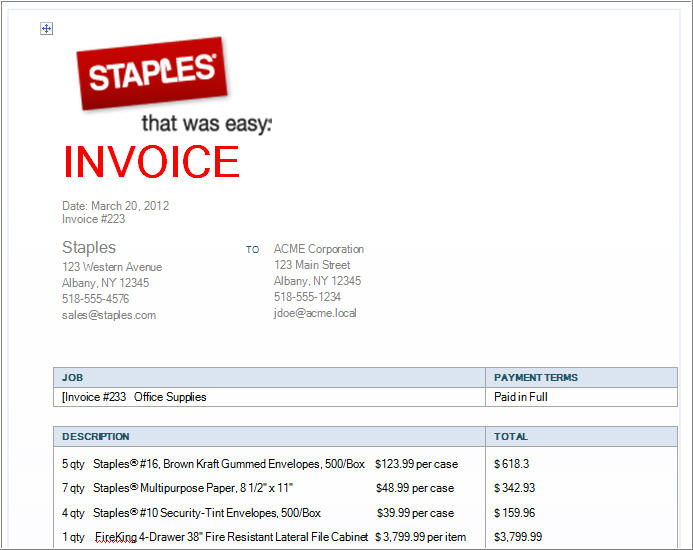693x550 pixels.
Task: Click 'ACME Corporation' recipient name
Action: click(319, 249)
